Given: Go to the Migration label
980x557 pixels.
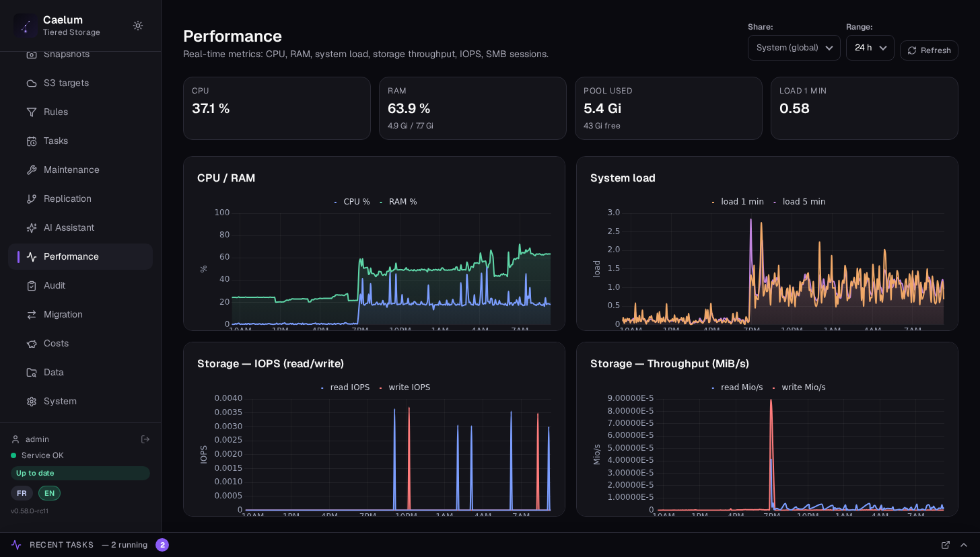Looking at the screenshot, I should coord(63,314).
